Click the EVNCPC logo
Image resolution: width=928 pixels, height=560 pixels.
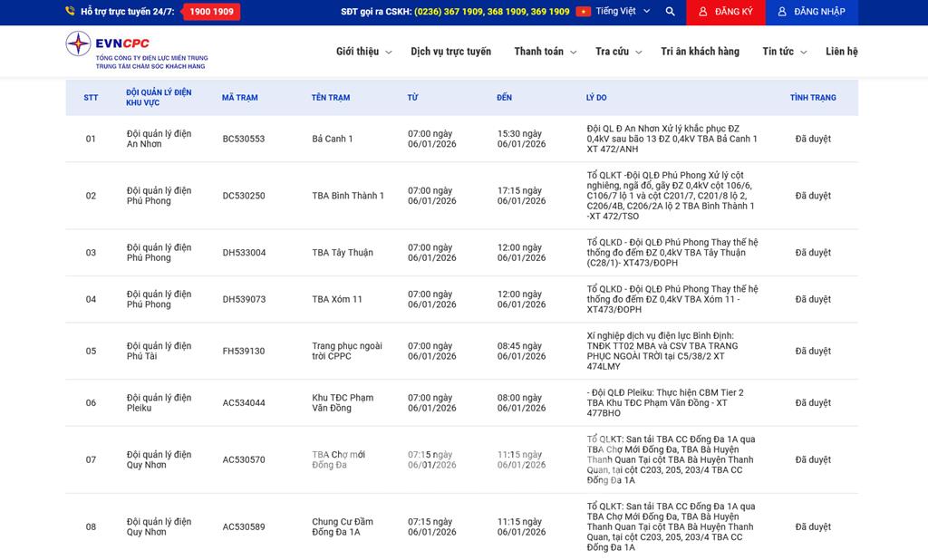pos(136,51)
